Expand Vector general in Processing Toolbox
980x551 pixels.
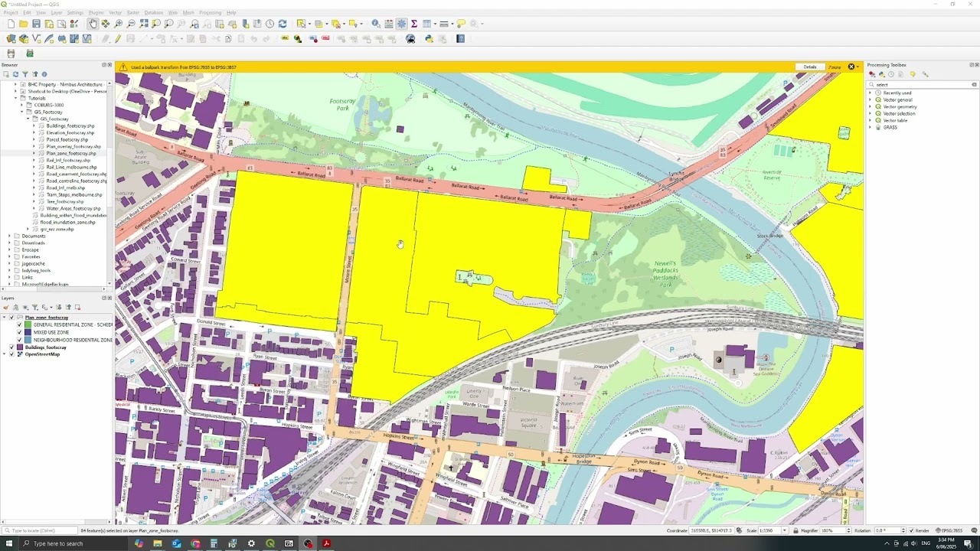pyautogui.click(x=871, y=99)
